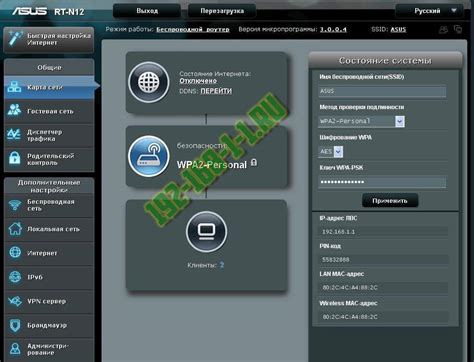
Task: Click the Общие section header
Action: (49, 68)
